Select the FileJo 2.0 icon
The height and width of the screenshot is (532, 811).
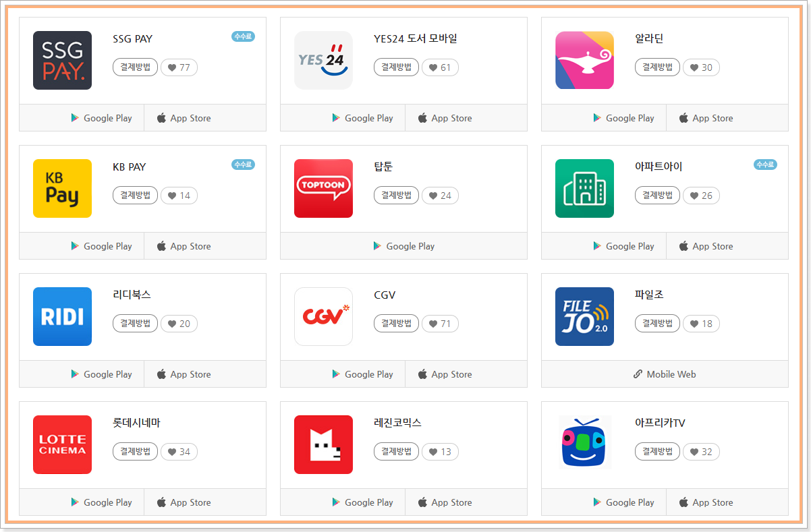(584, 316)
